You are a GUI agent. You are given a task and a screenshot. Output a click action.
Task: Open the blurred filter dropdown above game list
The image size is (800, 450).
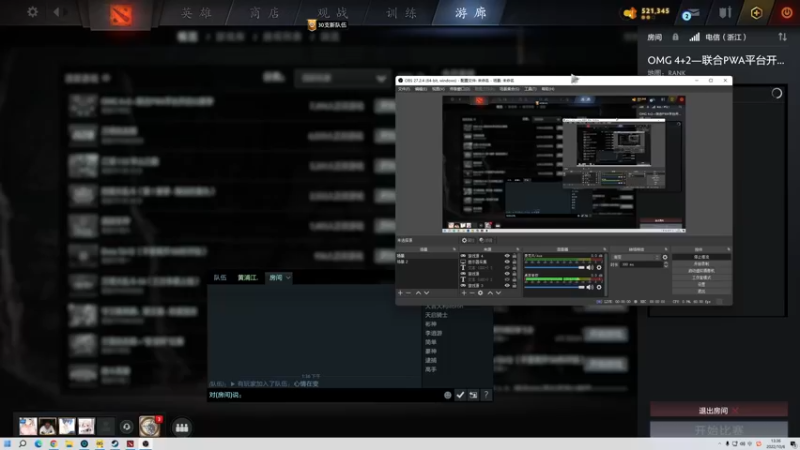pyautogui.click(x=342, y=79)
